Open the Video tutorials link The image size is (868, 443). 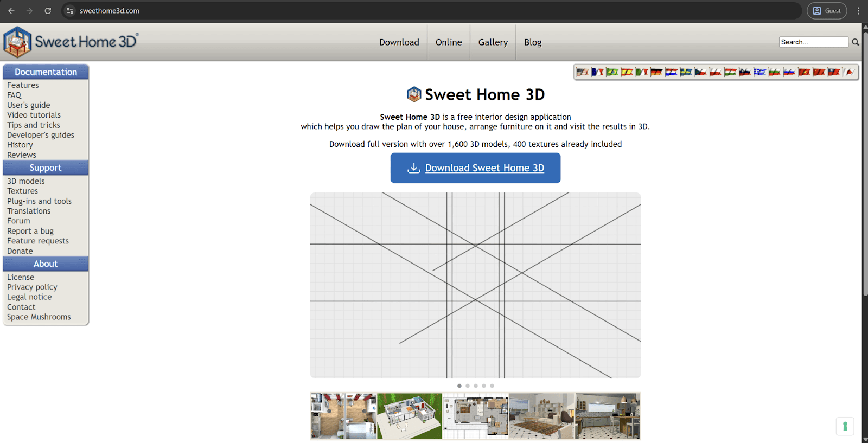tap(34, 115)
